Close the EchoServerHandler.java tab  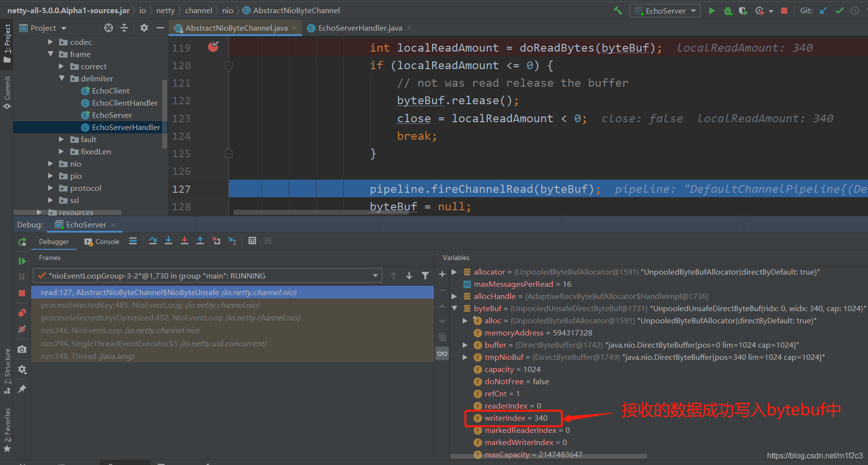409,28
